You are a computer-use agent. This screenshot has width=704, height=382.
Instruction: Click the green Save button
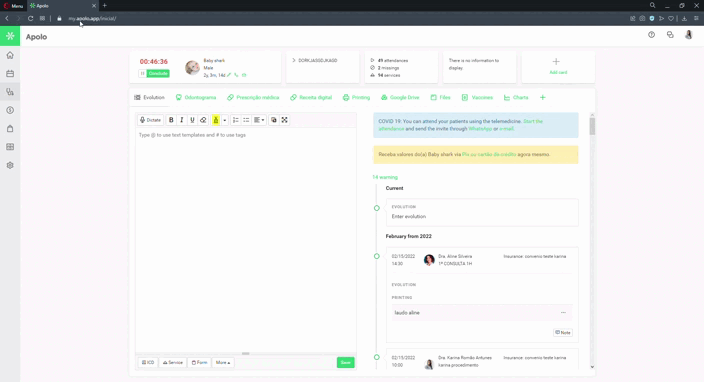coord(345,362)
